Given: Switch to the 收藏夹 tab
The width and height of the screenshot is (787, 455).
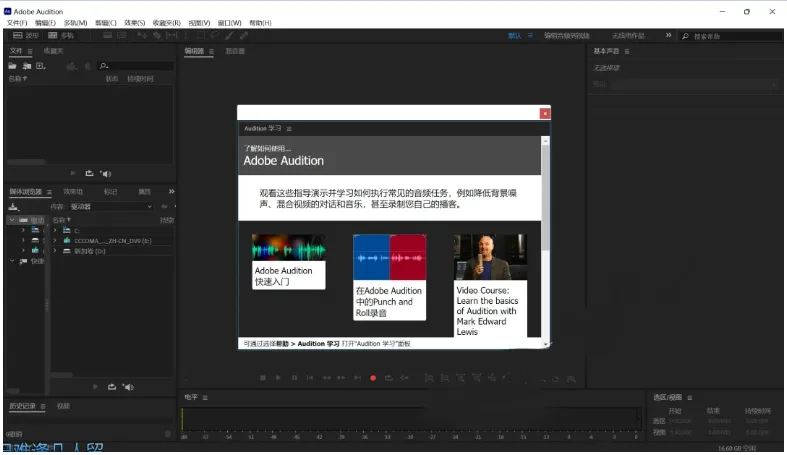Looking at the screenshot, I should coord(53,51).
